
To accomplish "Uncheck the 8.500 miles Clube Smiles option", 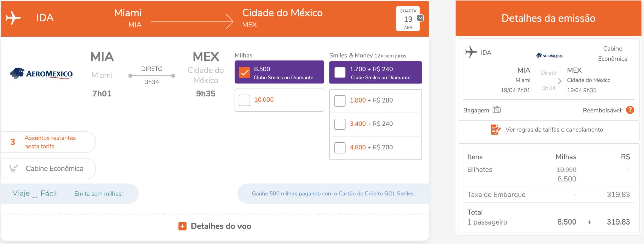I will (x=244, y=72).
